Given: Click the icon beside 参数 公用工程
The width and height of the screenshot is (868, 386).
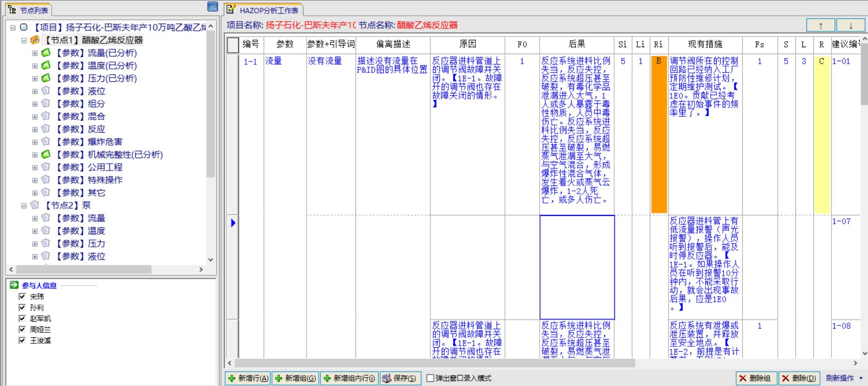Looking at the screenshot, I should (x=46, y=167).
